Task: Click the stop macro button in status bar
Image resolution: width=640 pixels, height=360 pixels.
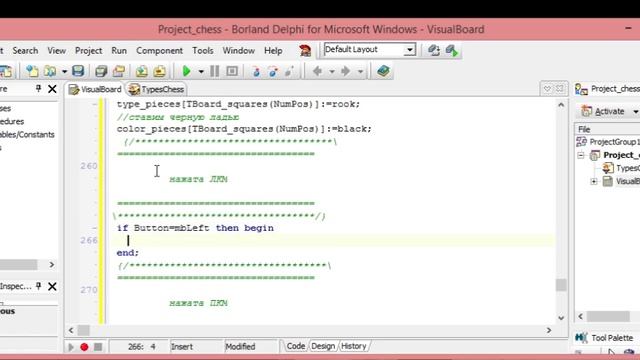Action: click(x=98, y=347)
